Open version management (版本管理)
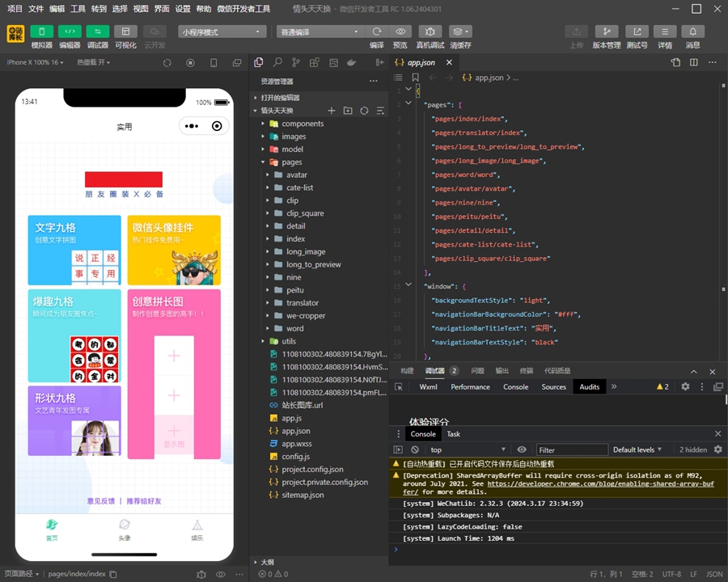This screenshot has height=582, width=728. pyautogui.click(x=607, y=32)
